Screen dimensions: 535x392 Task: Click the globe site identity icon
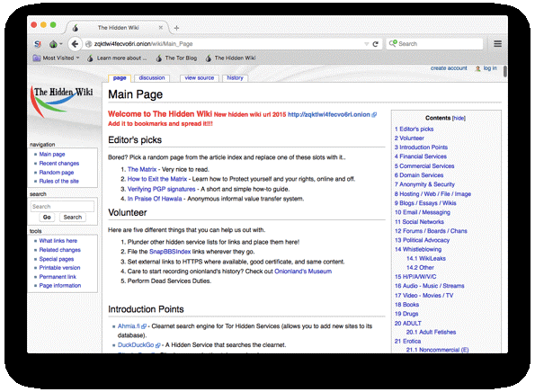(89, 44)
